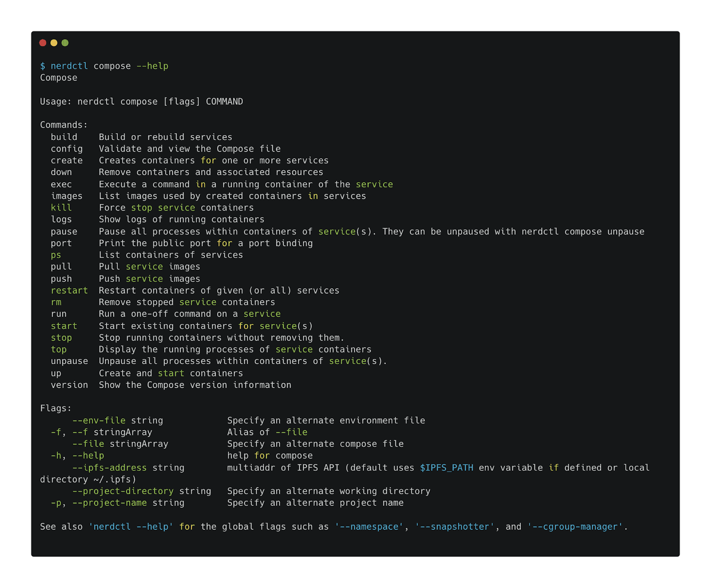711x588 pixels.
Task: Click 'Stop running containers without removing them.' text
Action: point(222,338)
